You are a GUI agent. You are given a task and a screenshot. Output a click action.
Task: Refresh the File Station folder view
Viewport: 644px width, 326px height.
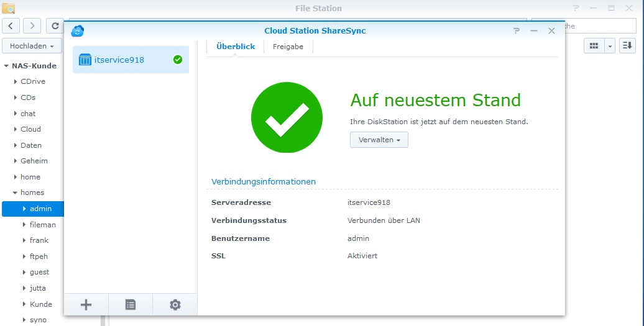tap(55, 26)
